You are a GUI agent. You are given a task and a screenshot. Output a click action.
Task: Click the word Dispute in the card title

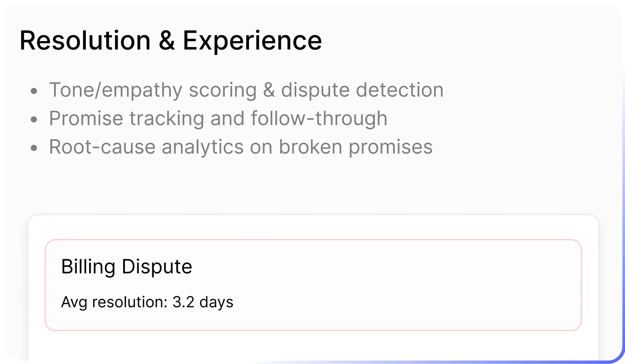[x=157, y=267]
